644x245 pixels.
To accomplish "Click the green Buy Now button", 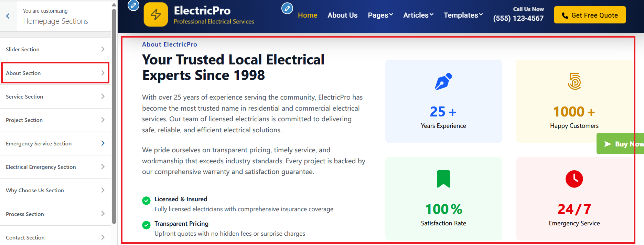I will coord(620,144).
